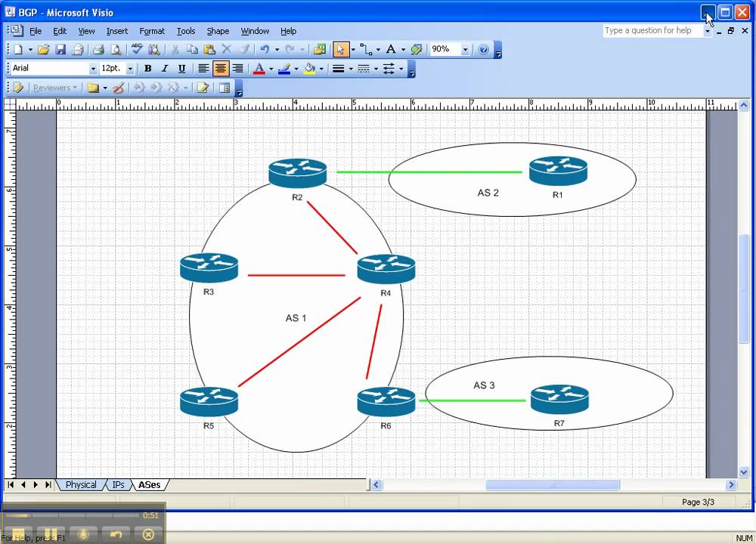Click the Microsoft Visio Help icon
The height and width of the screenshot is (544, 756).
pos(484,49)
